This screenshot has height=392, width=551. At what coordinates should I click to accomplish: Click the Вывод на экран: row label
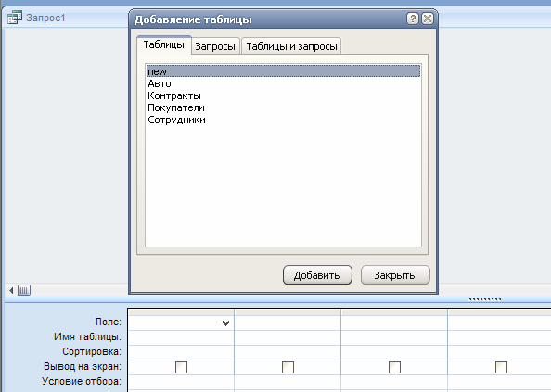point(83,366)
